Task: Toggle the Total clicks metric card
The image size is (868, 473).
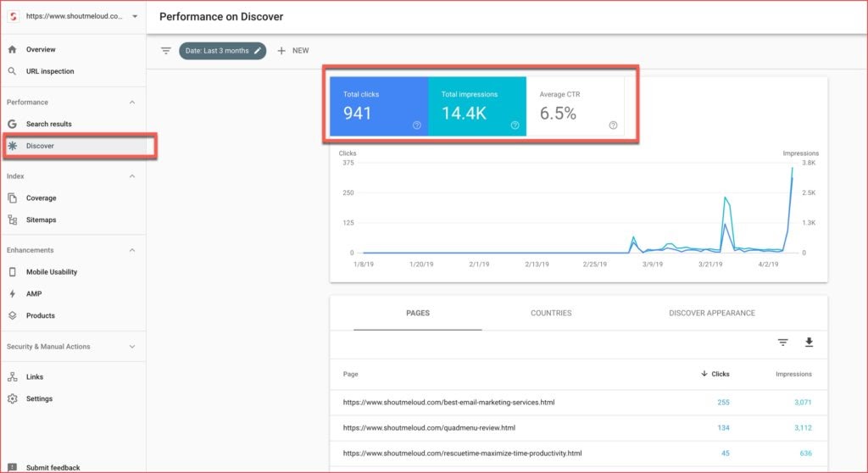Action: [x=378, y=106]
